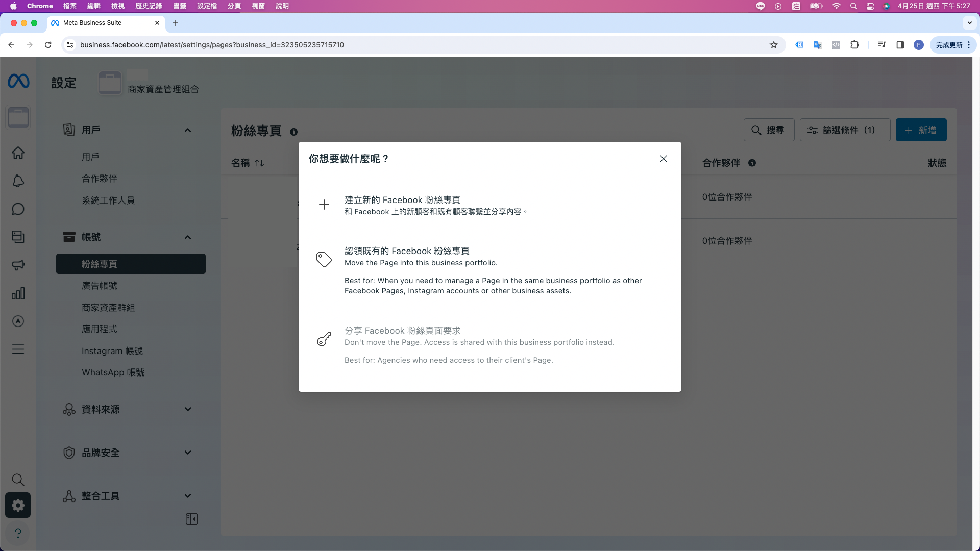The width and height of the screenshot is (980, 551).
Task: Open Insights bar chart icon
Action: click(x=18, y=293)
